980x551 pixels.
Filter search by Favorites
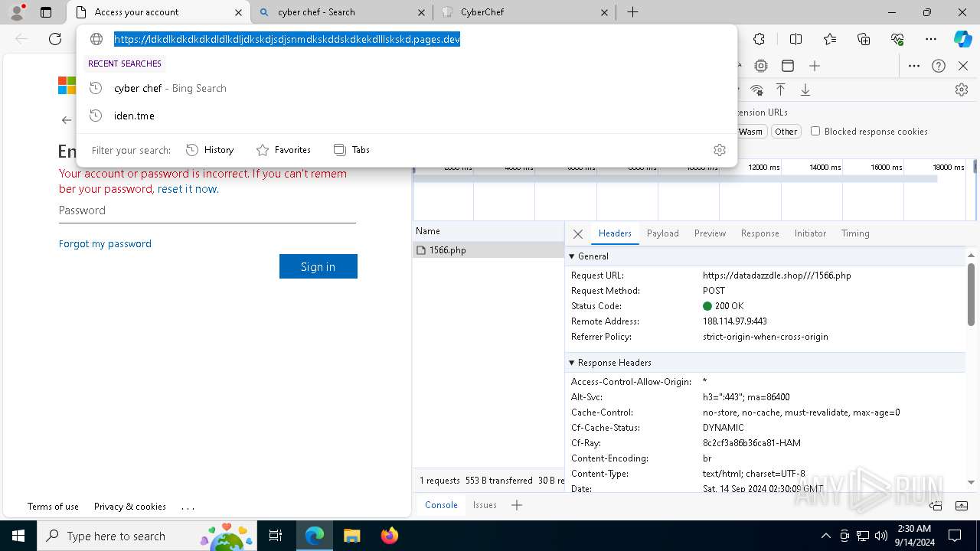[283, 150]
